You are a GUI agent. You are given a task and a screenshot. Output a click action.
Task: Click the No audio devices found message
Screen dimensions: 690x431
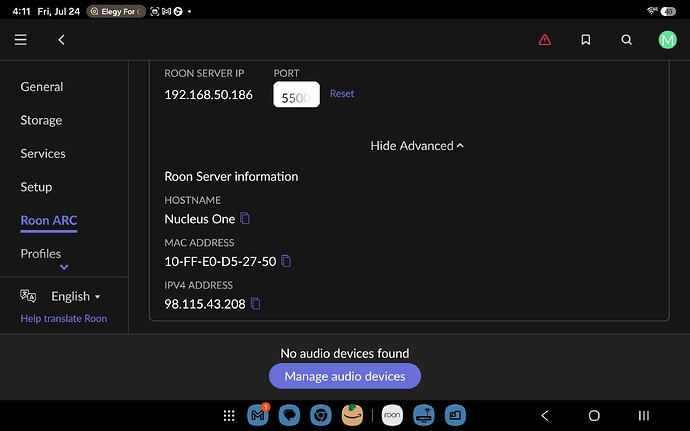pos(345,353)
